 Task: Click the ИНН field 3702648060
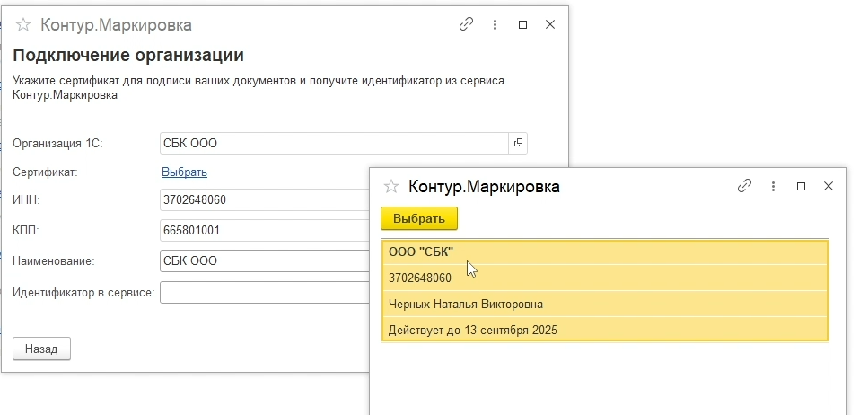tap(265, 200)
